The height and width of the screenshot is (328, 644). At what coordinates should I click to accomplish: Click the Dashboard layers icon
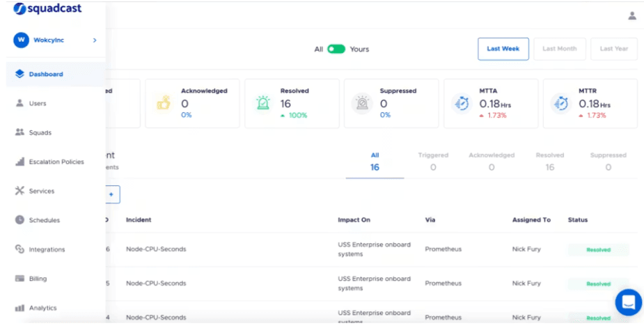[19, 74]
